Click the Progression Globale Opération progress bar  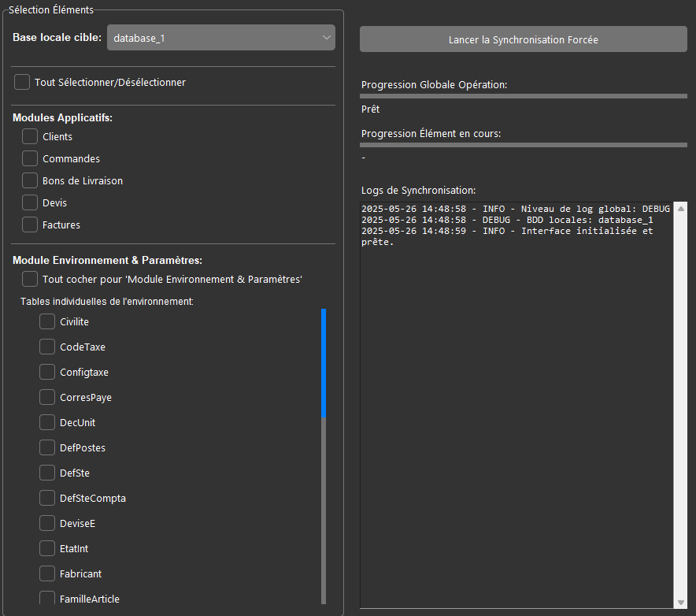(x=523, y=96)
